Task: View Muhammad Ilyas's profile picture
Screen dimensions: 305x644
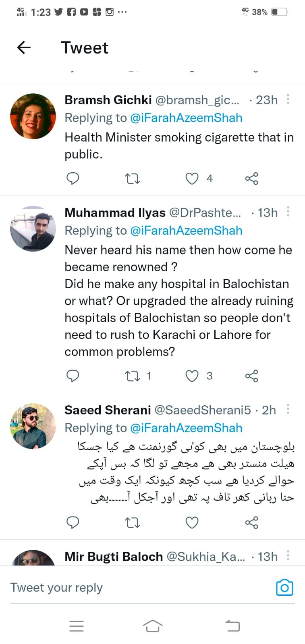Action: click(x=33, y=229)
